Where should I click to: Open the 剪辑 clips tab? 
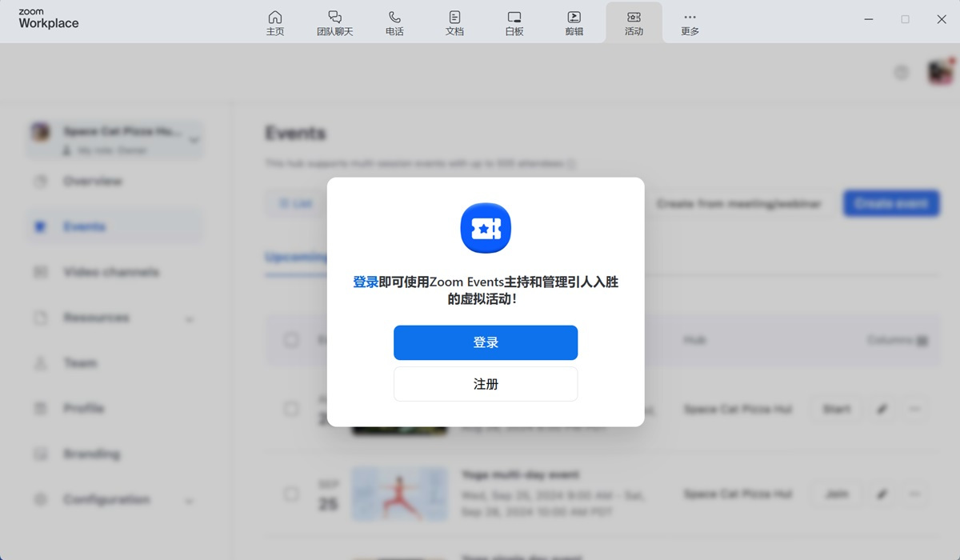[574, 22]
